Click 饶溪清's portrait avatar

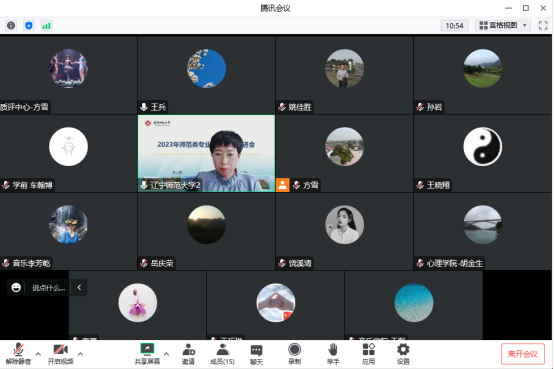[344, 224]
